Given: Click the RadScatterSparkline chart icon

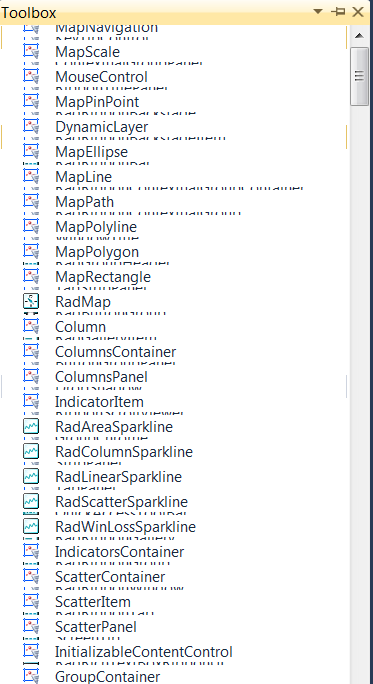Looking at the screenshot, I should 31,501.
